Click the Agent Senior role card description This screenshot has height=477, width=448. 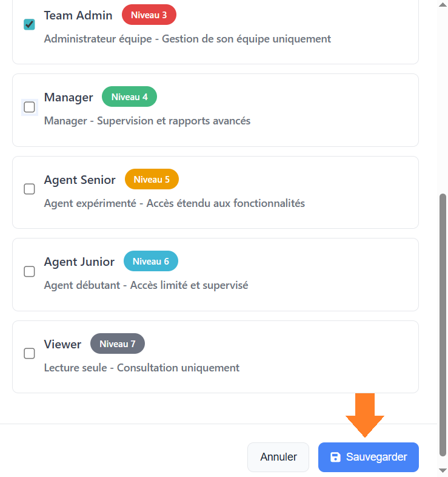[175, 203]
